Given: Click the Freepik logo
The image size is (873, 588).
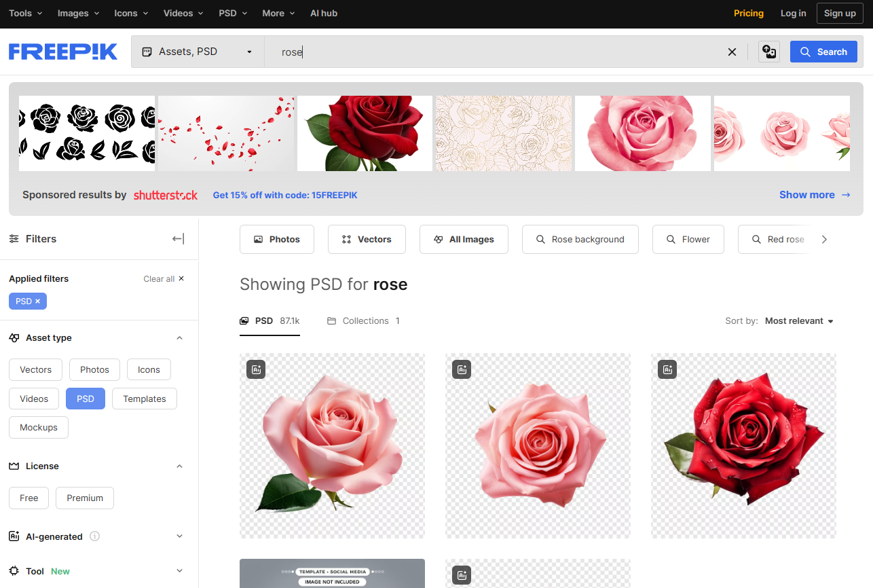Looking at the screenshot, I should (63, 52).
